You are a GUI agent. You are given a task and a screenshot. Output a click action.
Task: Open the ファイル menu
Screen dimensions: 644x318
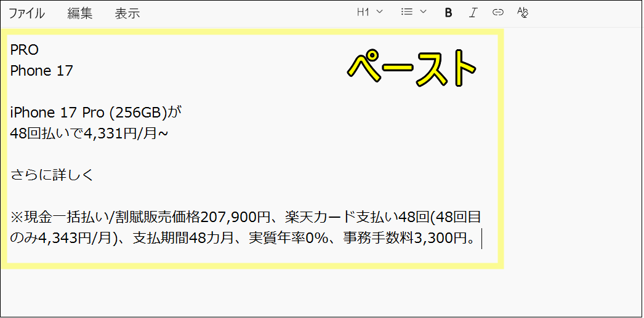(x=26, y=14)
